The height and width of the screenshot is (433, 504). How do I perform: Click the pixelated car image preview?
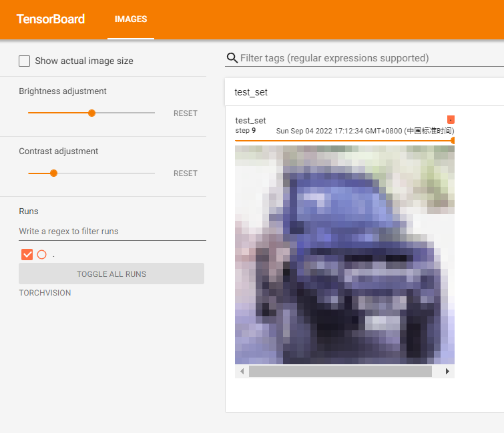point(344,255)
